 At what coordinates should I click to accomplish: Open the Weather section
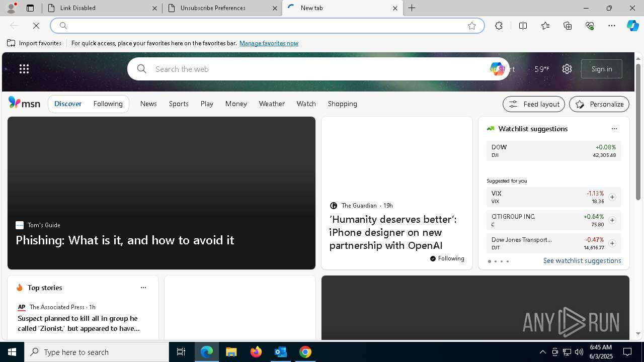coord(272,104)
